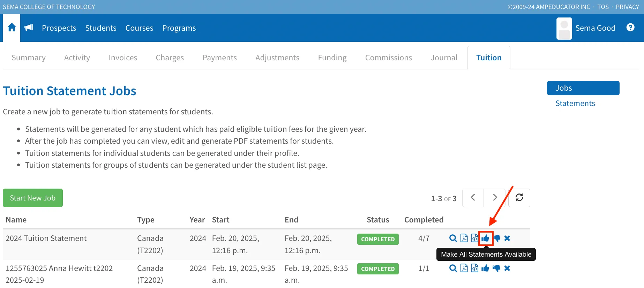The height and width of the screenshot is (288, 644).
Task: Switch to Adjustments tab
Action: 277,58
